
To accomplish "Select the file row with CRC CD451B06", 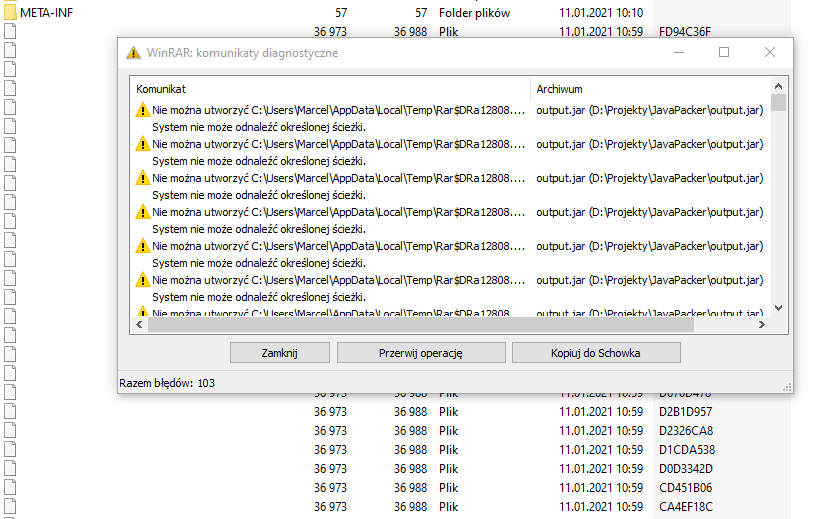I will click(395, 488).
